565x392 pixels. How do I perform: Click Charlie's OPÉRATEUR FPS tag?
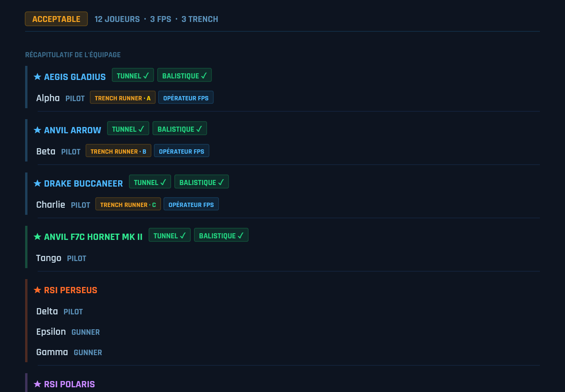191,204
